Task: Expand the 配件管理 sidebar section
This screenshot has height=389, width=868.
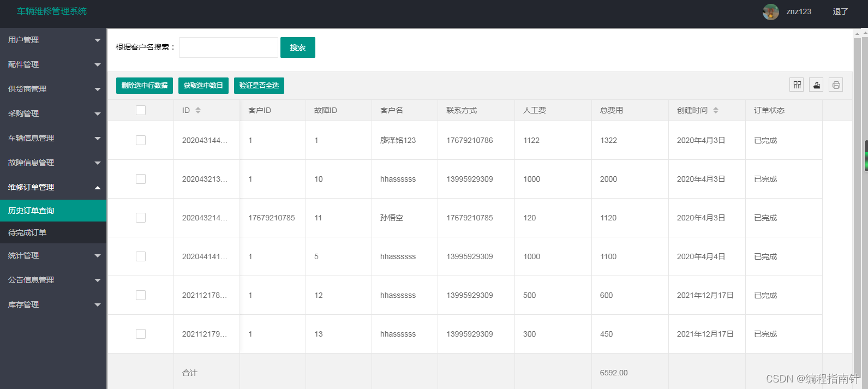Action: (53, 64)
